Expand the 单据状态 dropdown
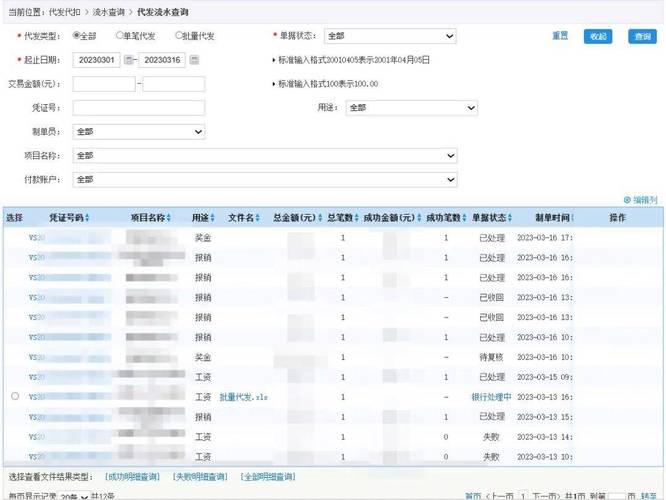 tap(390, 36)
